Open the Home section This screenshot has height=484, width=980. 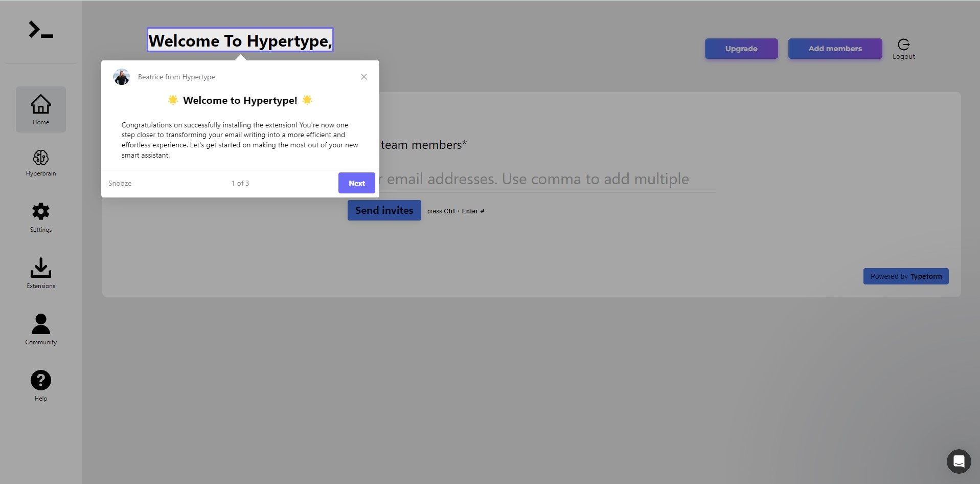[x=41, y=109]
